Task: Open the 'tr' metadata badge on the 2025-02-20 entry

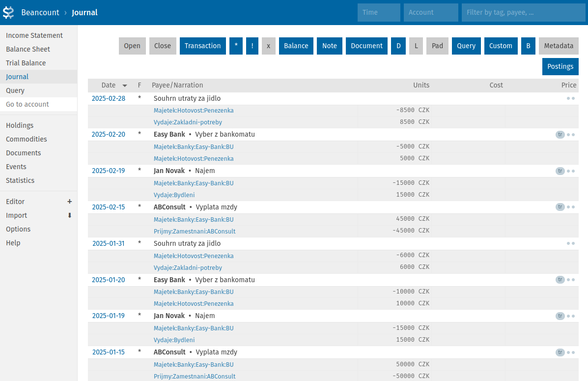Action: click(x=560, y=134)
